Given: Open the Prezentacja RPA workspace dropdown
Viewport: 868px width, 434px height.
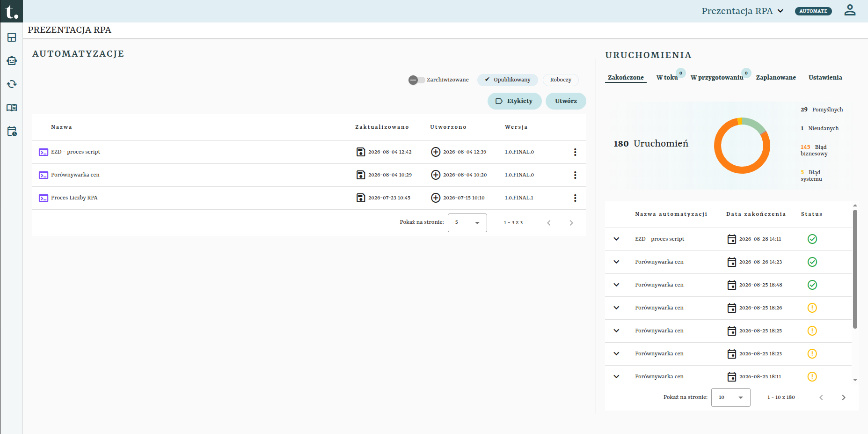Looking at the screenshot, I should [x=742, y=11].
